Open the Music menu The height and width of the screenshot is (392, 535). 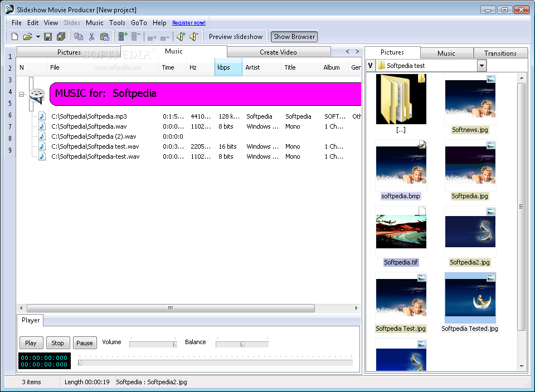pyautogui.click(x=95, y=23)
